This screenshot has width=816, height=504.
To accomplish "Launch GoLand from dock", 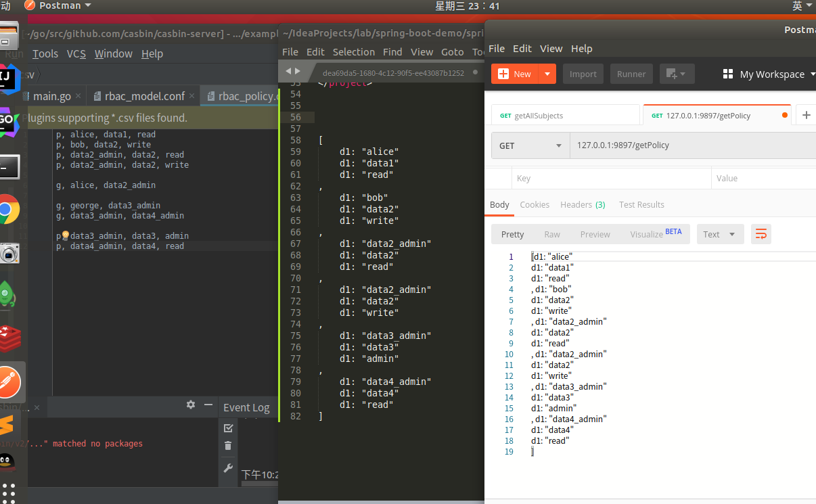I will coord(8,122).
